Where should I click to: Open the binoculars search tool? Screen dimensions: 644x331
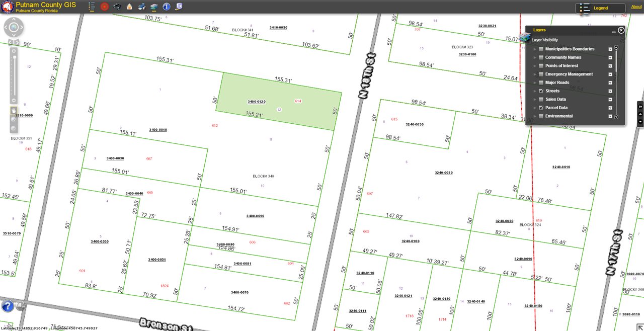117,7
